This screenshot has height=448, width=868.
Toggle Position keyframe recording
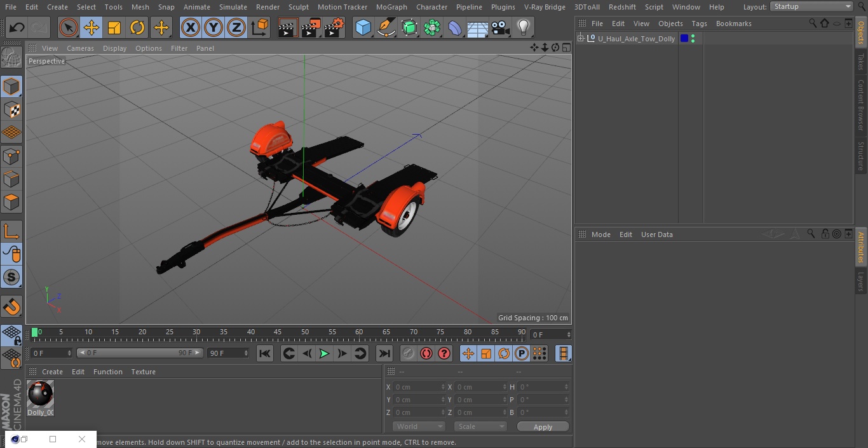pos(468,353)
